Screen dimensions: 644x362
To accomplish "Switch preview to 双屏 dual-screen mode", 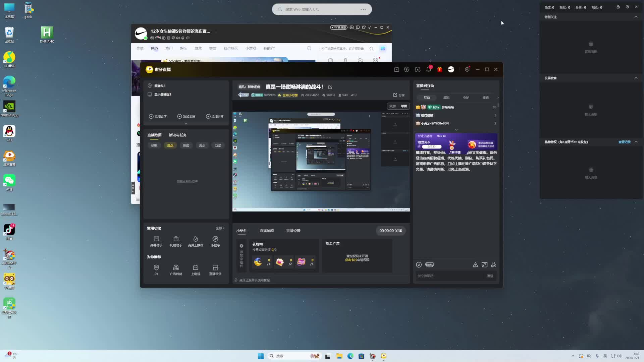I will click(x=392, y=106).
